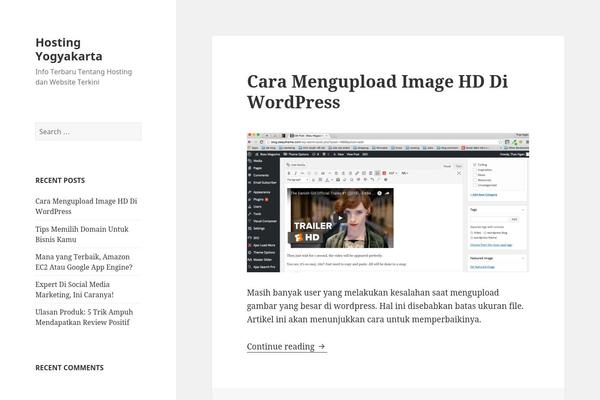The height and width of the screenshot is (400, 600).
Task: Open post Ulasan Produk: 5 Trik Ampuh
Action: pyautogui.click(x=84, y=317)
